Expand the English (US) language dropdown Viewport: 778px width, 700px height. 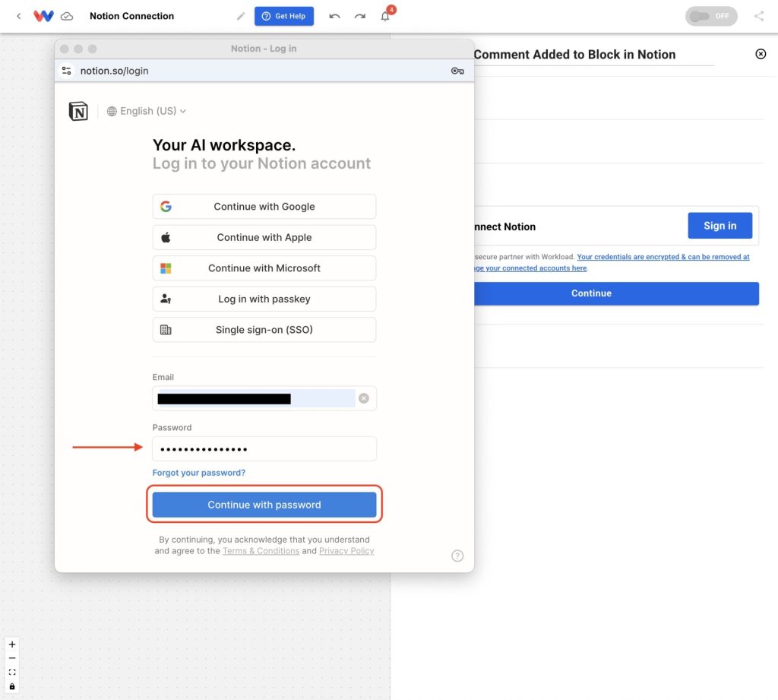point(147,111)
